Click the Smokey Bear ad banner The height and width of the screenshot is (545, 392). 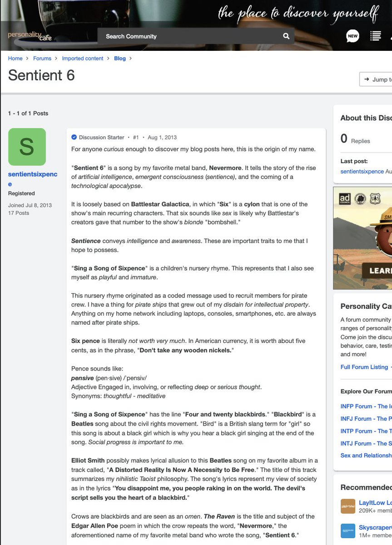click(x=362, y=238)
